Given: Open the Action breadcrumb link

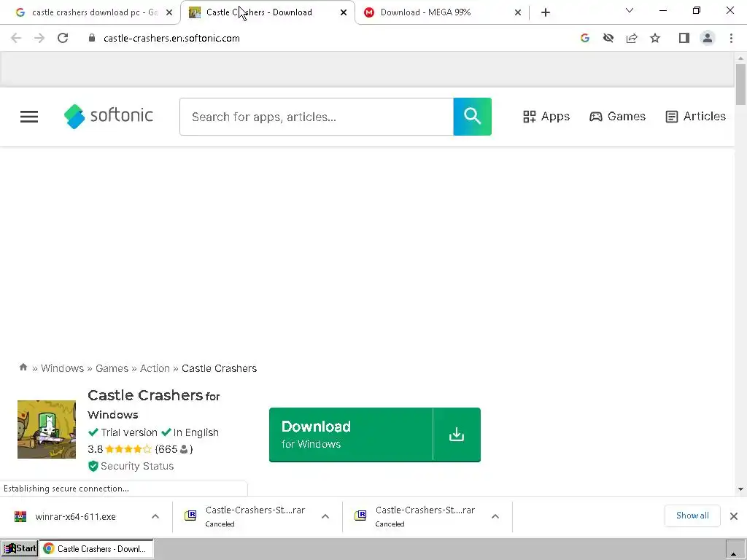Looking at the screenshot, I should [x=155, y=368].
